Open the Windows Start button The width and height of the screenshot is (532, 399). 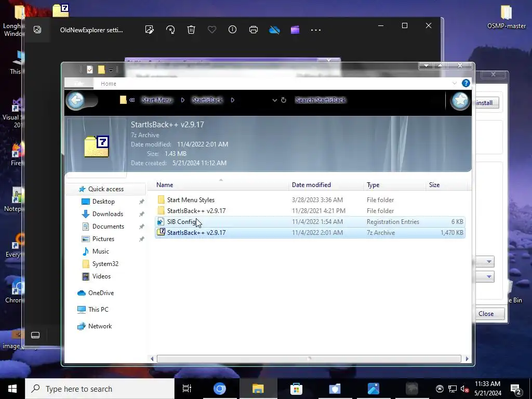tap(12, 389)
